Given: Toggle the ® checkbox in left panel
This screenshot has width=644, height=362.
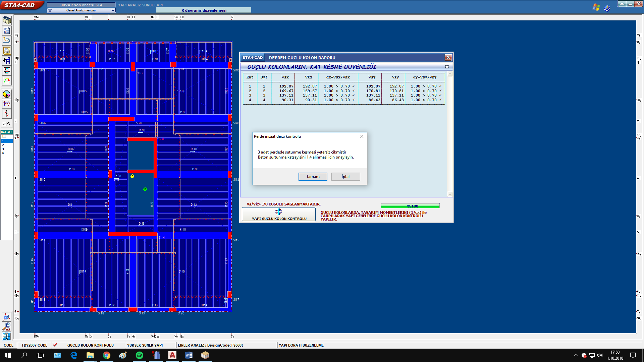Looking at the screenshot, I should tap(4, 124).
